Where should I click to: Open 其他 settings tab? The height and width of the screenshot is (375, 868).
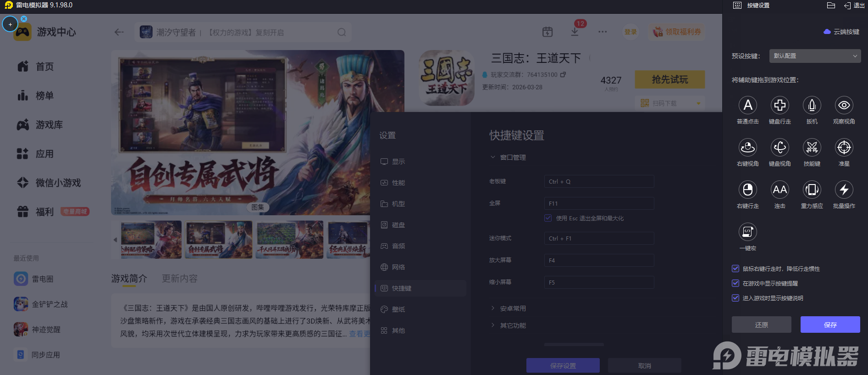(x=393, y=330)
